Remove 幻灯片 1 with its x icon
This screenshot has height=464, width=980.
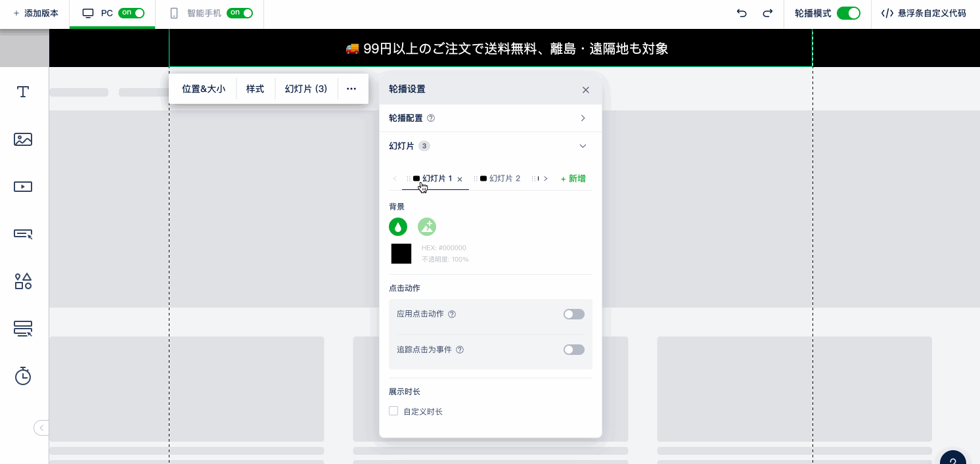[x=460, y=179]
